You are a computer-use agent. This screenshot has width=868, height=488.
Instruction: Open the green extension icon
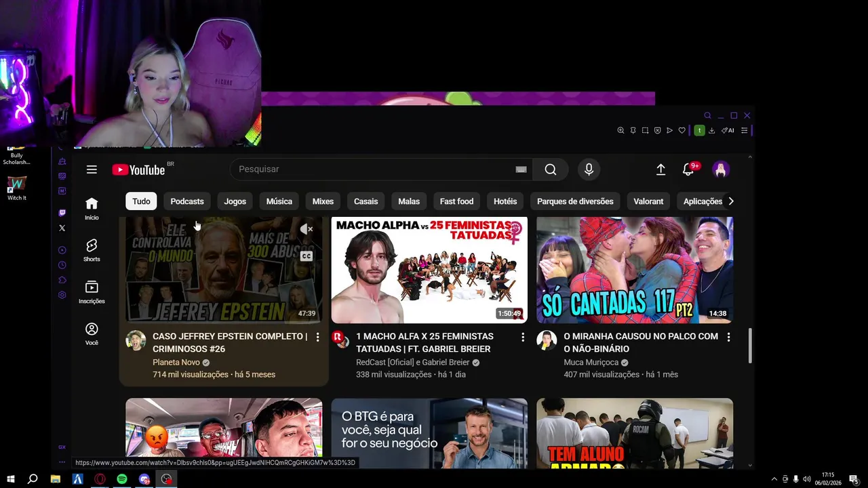699,130
